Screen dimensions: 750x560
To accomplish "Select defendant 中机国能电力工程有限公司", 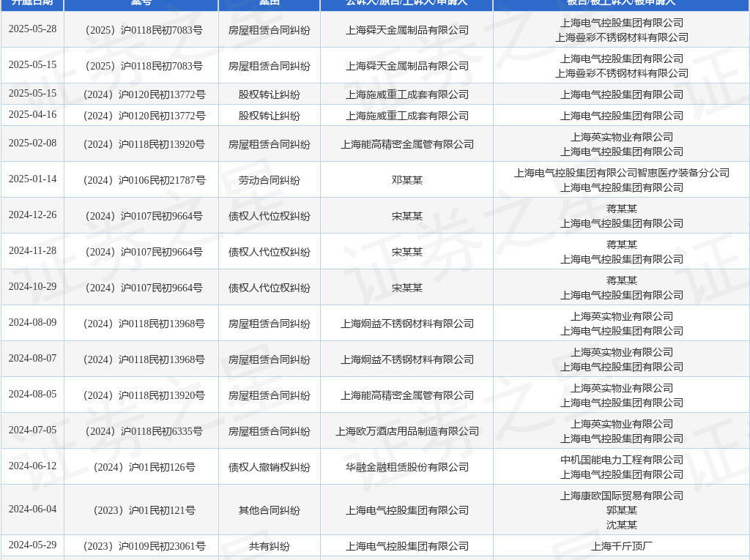I will click(622, 460).
